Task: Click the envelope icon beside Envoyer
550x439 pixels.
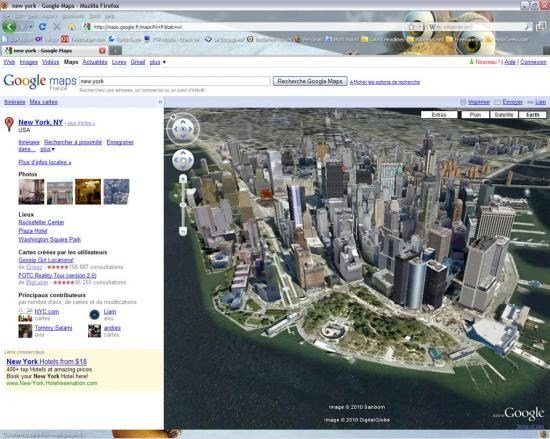Action: [497, 102]
